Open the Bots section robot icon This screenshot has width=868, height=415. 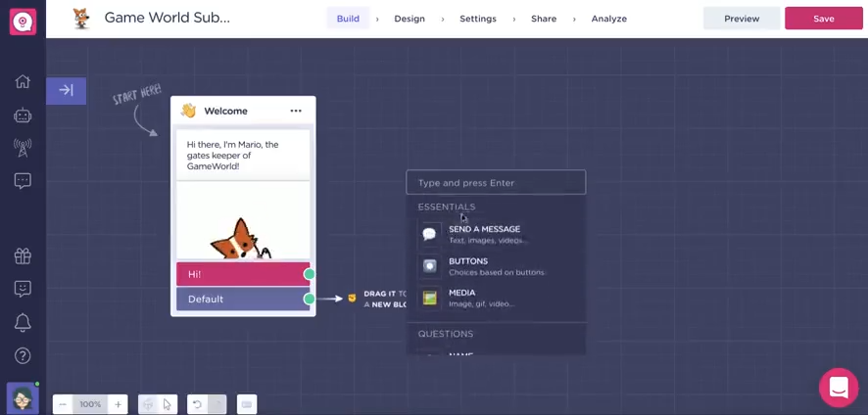(23, 115)
